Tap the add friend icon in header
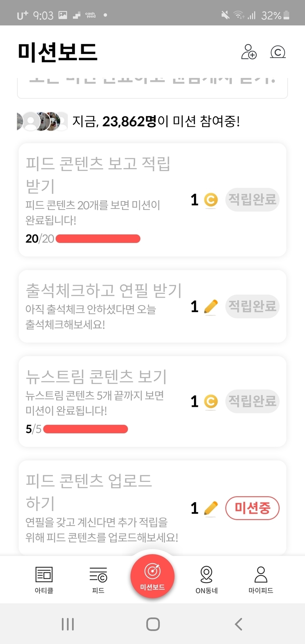This screenshot has height=644, width=305. (249, 52)
